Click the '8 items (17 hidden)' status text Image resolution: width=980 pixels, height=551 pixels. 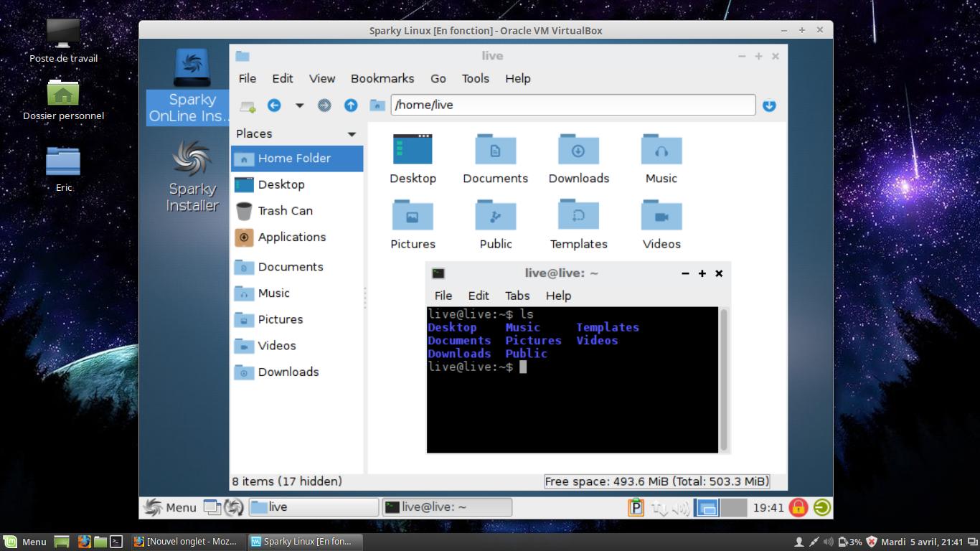287,481
